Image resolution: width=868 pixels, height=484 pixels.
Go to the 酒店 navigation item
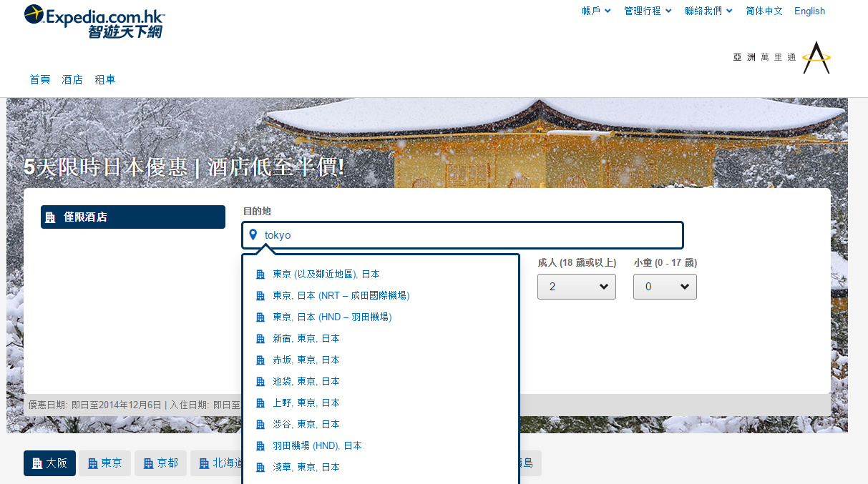pyautogui.click(x=72, y=79)
